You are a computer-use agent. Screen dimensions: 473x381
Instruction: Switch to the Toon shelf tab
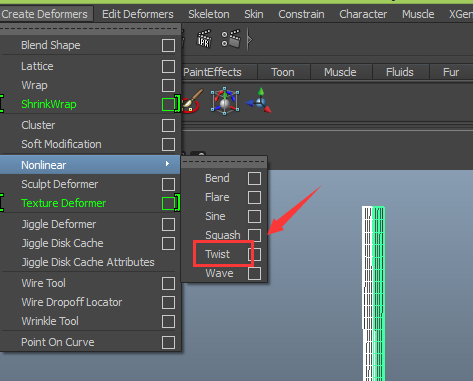[x=283, y=72]
